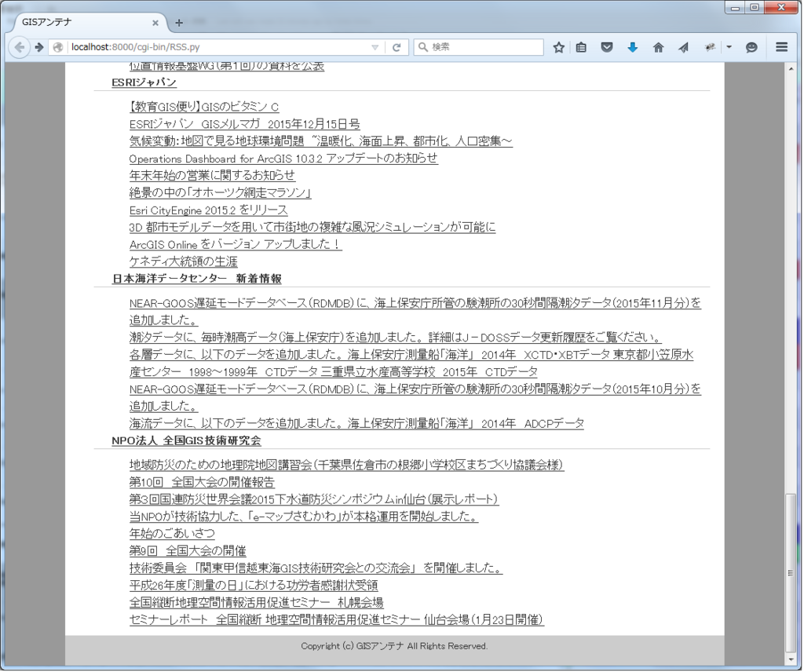Navigate back with the back arrow
The height and width of the screenshot is (672, 804).
[x=20, y=47]
